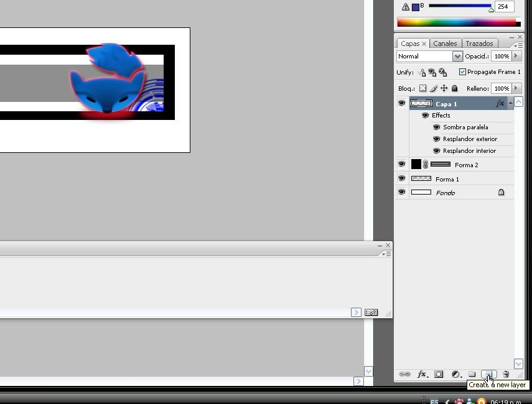Open the animation panel options menu

pyautogui.click(x=386, y=254)
